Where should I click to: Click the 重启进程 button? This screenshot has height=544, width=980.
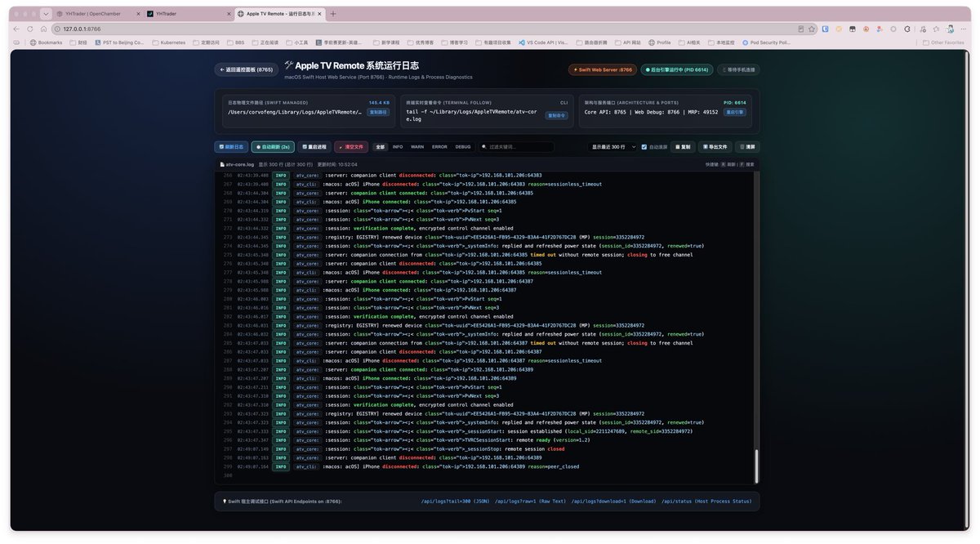(x=314, y=147)
